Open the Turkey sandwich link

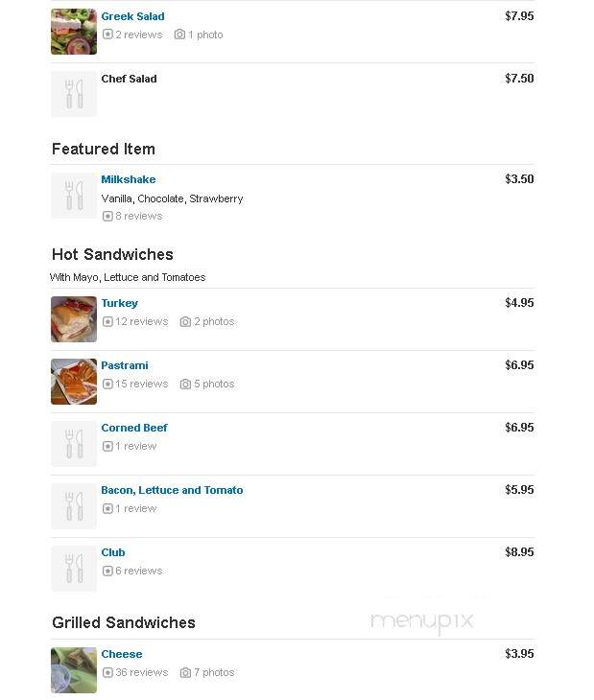tap(119, 303)
